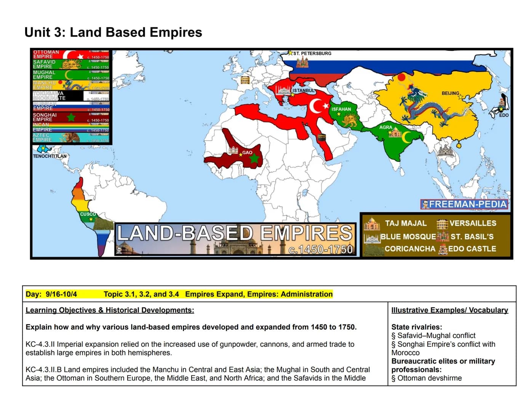Click the St. Basil's cathedral icon in Russia
This screenshot has width=532, height=411.
coord(302,62)
